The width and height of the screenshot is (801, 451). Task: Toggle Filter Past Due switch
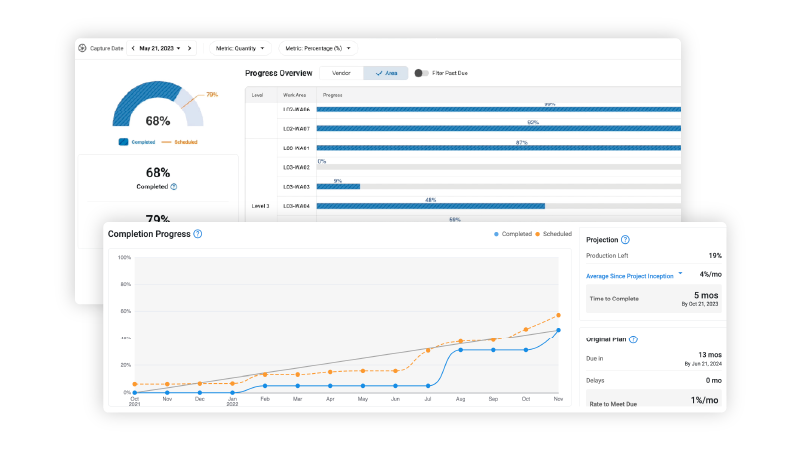pos(421,73)
